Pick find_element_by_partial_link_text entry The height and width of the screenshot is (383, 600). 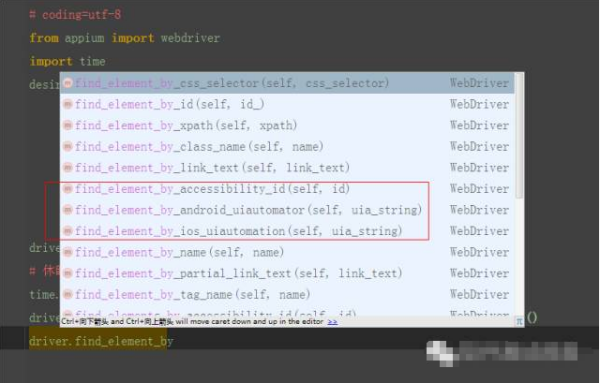(x=287, y=273)
